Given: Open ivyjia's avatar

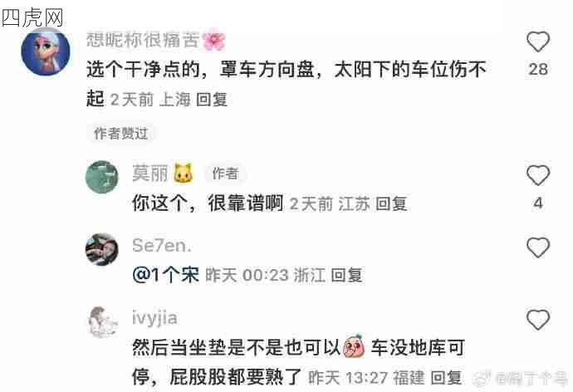Looking at the screenshot, I should [103, 321].
